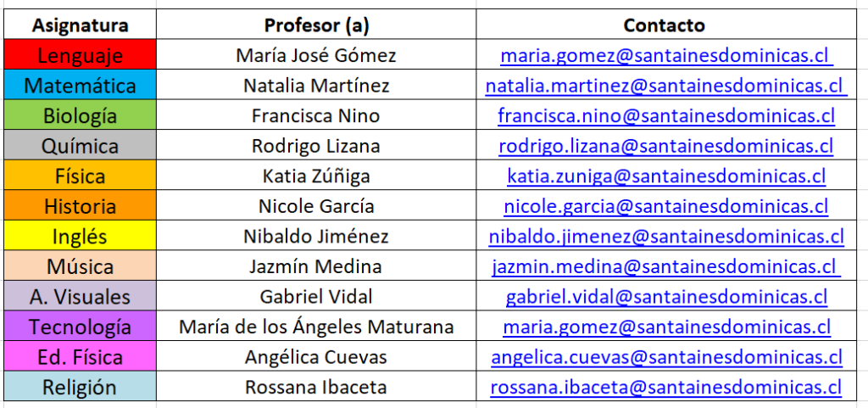Click the pink Ed. Física cell
The image size is (868, 408).
80,357
